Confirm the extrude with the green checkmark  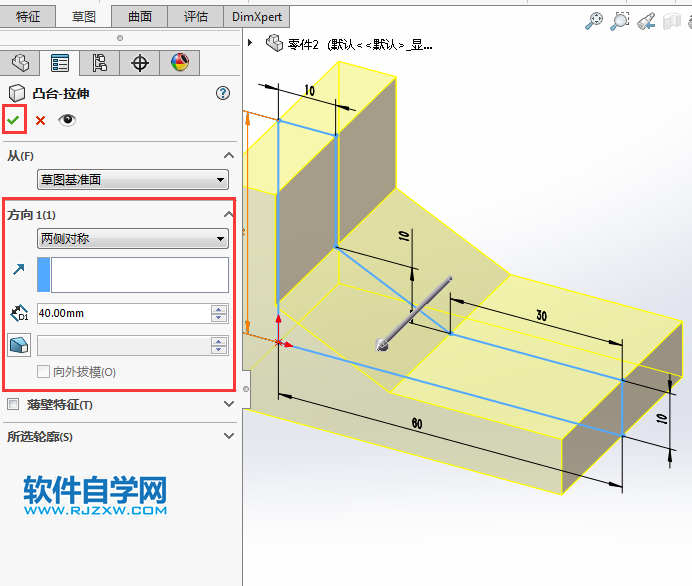coord(14,120)
